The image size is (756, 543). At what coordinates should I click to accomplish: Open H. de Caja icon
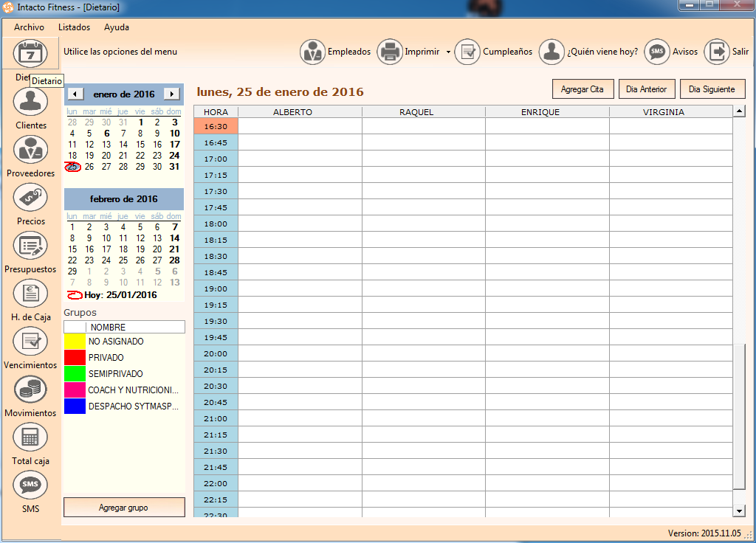30,294
